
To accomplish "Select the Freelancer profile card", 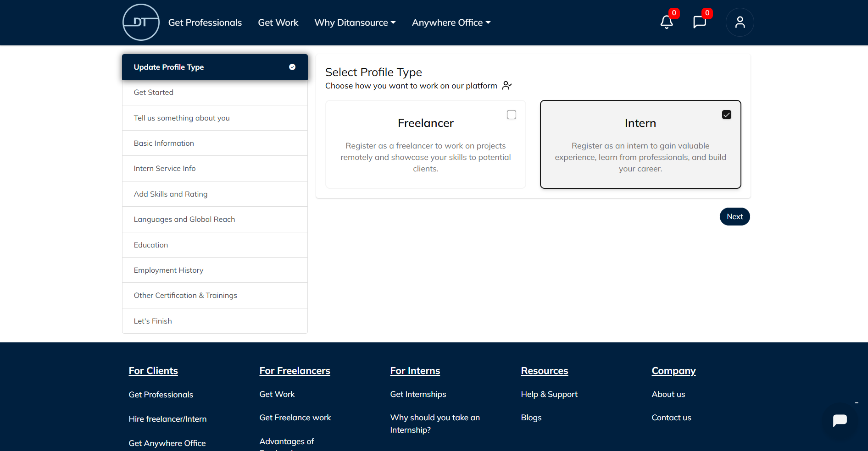I will (x=425, y=144).
